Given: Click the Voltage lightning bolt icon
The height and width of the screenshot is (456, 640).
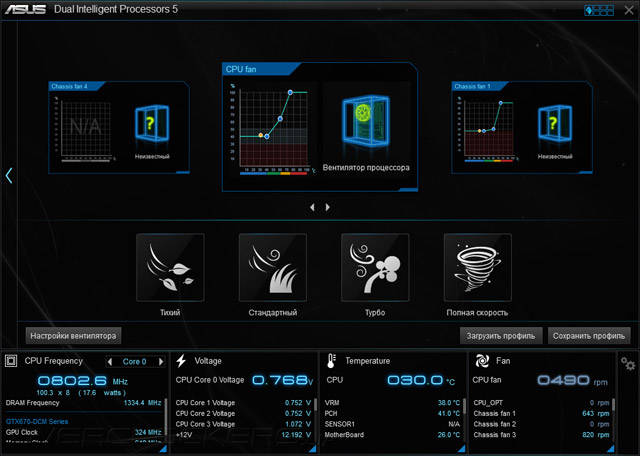Looking at the screenshot, I should click(181, 360).
